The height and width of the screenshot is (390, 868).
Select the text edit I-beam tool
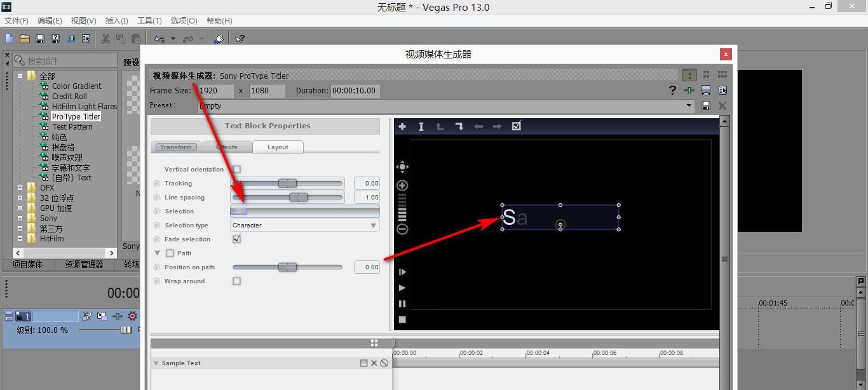421,126
